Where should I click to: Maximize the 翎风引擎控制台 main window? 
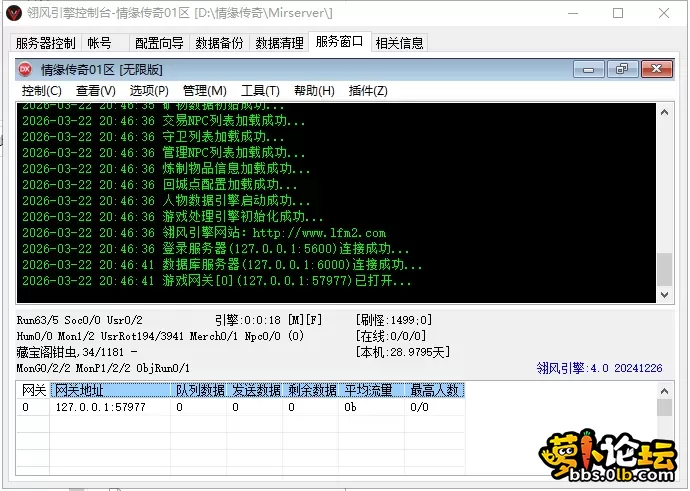pyautogui.click(x=618, y=13)
